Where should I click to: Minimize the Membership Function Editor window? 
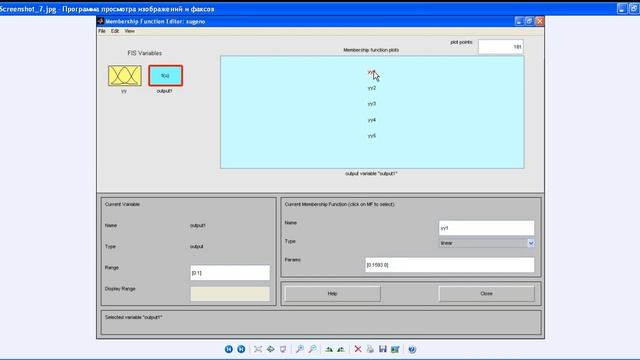pos(519,21)
